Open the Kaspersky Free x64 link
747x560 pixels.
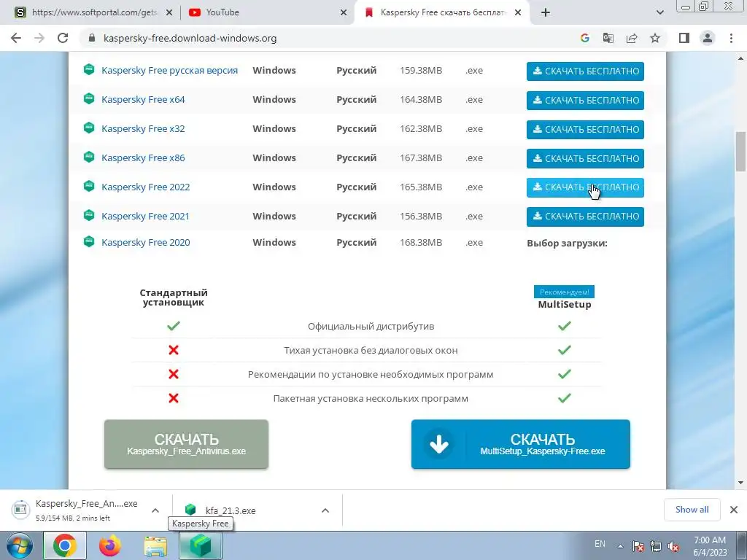143,99
